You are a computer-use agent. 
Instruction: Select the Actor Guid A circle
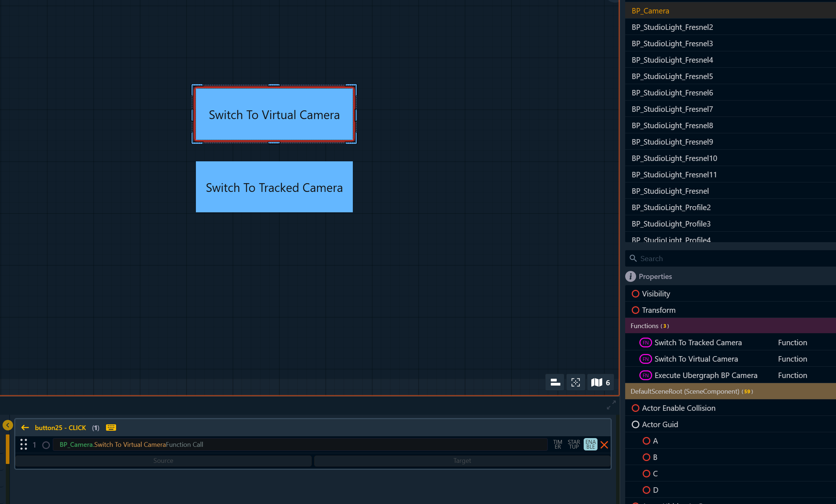646,441
